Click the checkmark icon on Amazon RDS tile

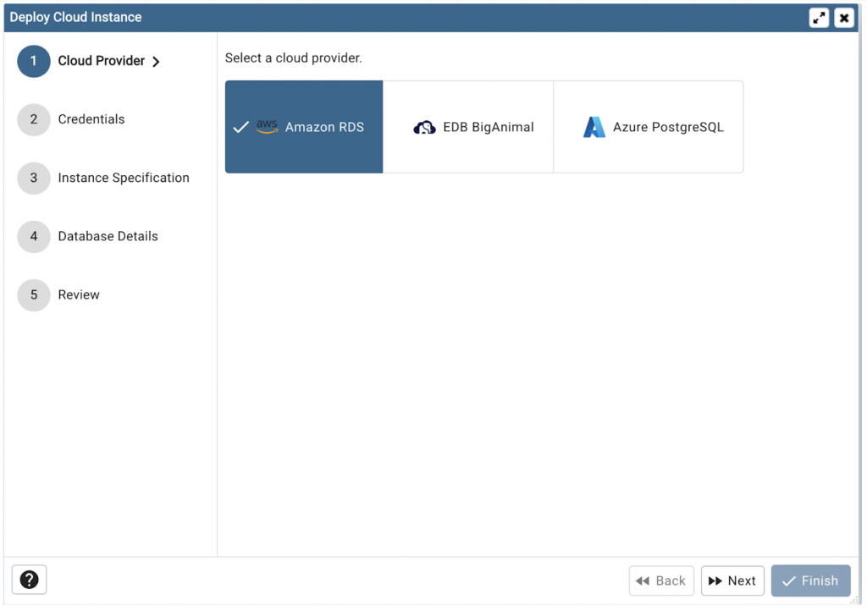click(x=240, y=127)
